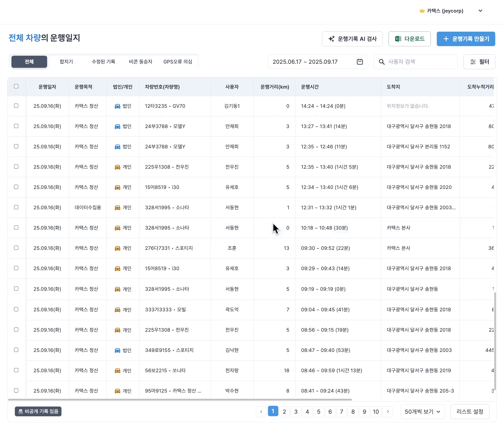Check the row for 12타3235 GV70
Viewport: 504px width, 426px height.
(16, 106)
